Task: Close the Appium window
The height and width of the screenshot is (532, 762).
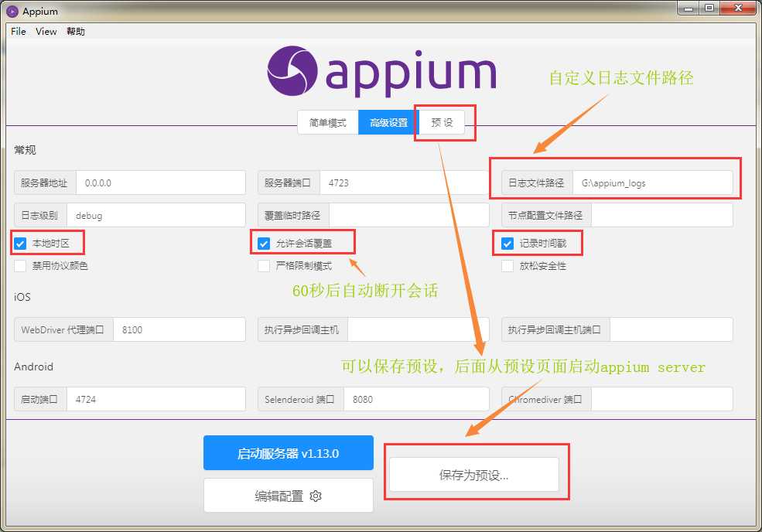Action: pos(738,8)
